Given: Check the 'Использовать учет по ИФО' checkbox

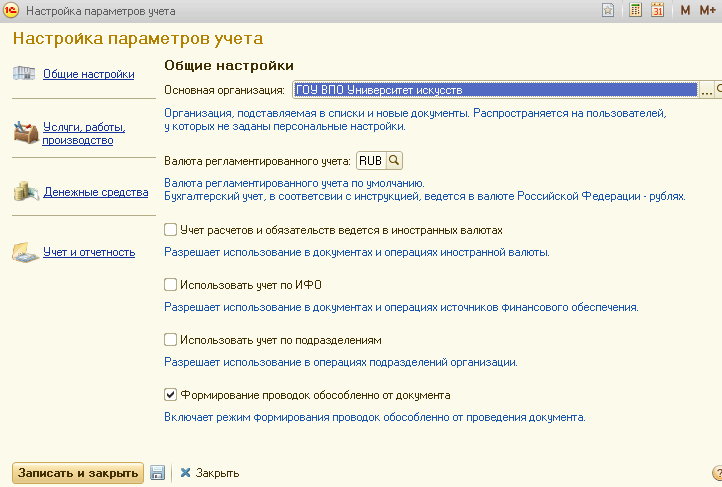Looking at the screenshot, I should [x=170, y=285].
